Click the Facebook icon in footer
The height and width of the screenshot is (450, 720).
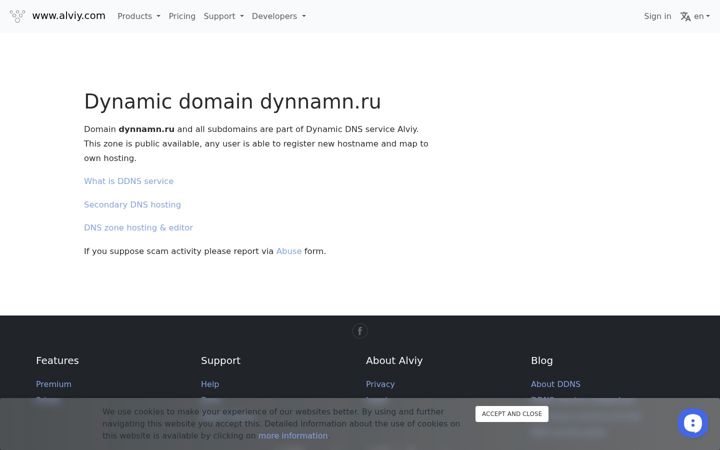point(360,331)
